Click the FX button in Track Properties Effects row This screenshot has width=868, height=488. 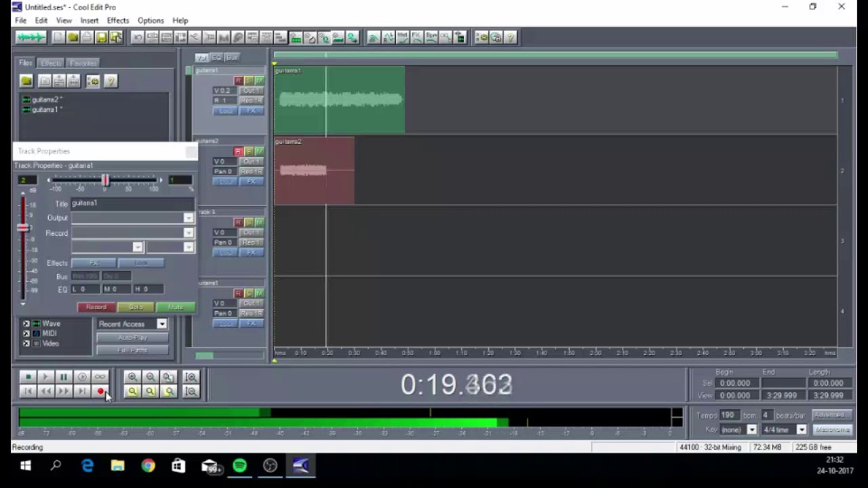[x=94, y=263]
